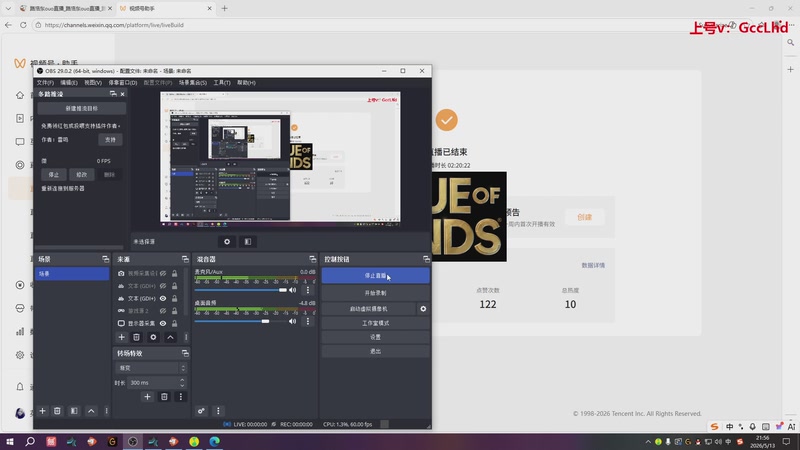This screenshot has height=450, width=800.
Task: Open 停靠窗口(D) menu in OBS
Action: 123,83
